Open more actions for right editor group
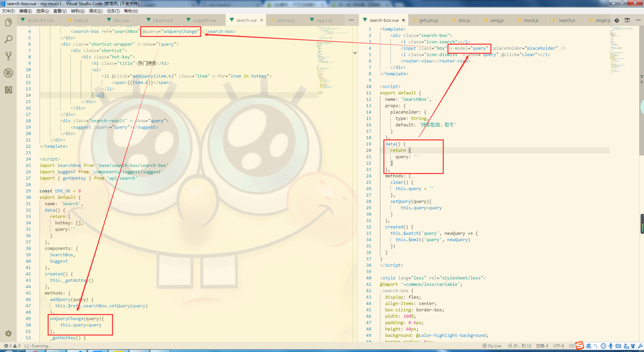Viewport: 644px width, 352px height. (x=638, y=20)
